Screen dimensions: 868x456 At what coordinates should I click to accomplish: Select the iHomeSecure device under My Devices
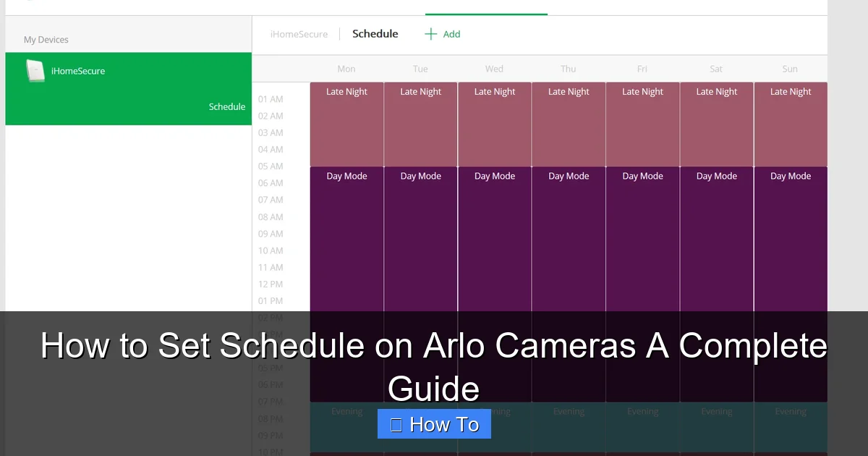tap(77, 71)
